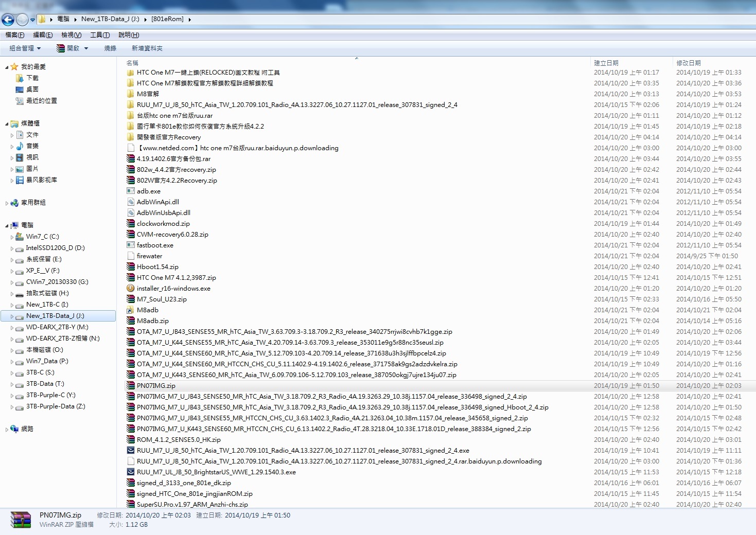Select the file M7_Soul_U23.zip
This screenshot has height=535, width=756.
pos(162,299)
